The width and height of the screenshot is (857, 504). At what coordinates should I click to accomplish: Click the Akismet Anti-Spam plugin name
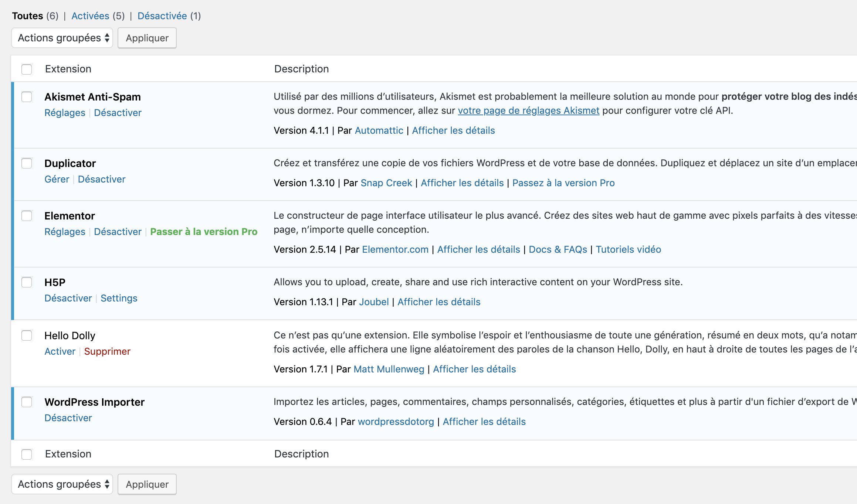[92, 97]
